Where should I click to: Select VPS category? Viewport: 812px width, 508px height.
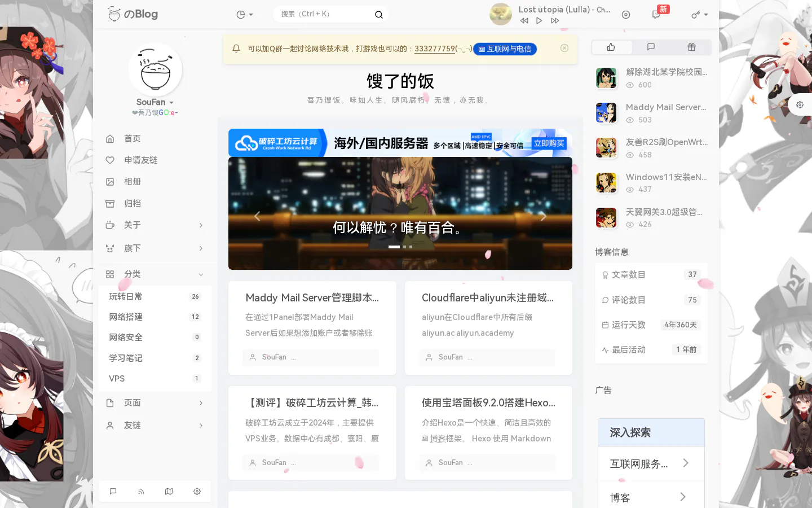coord(155,379)
